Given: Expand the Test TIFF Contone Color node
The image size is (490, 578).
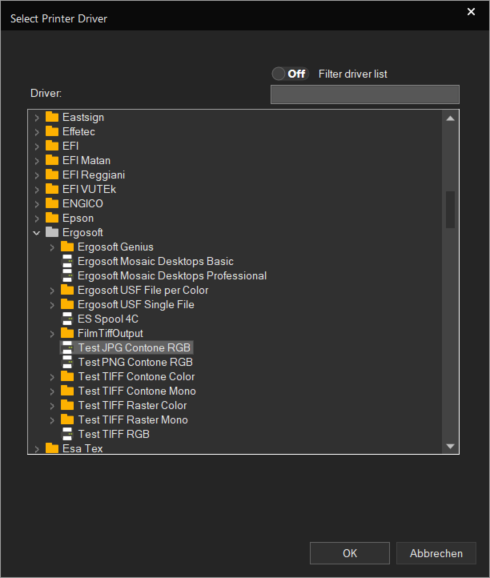Looking at the screenshot, I should click(x=52, y=377).
